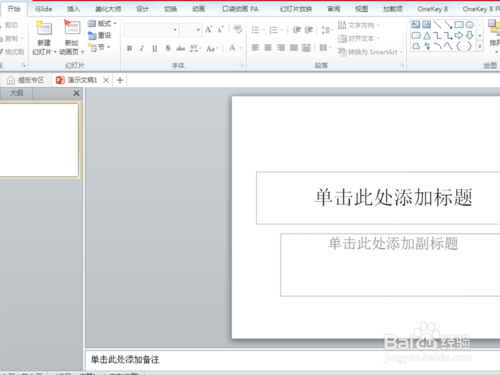Screen dimensions: 500x375
Task: Click the 新加动画页 icon
Action: (x=72, y=27)
